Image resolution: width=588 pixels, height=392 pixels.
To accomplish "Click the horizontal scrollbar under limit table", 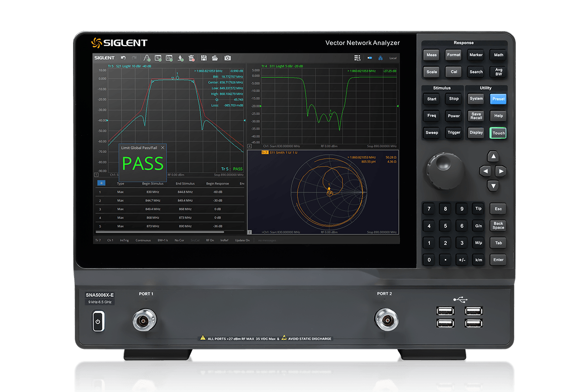I will point(160,232).
